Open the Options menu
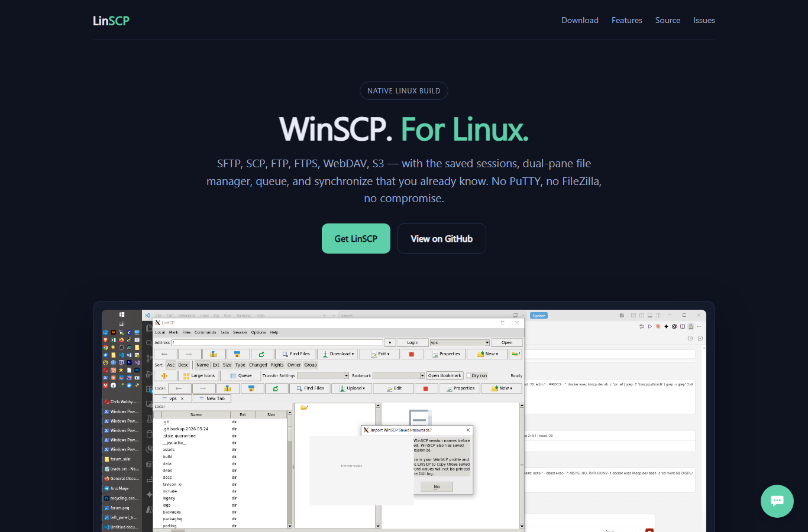Image resolution: width=808 pixels, height=532 pixels. click(x=258, y=332)
